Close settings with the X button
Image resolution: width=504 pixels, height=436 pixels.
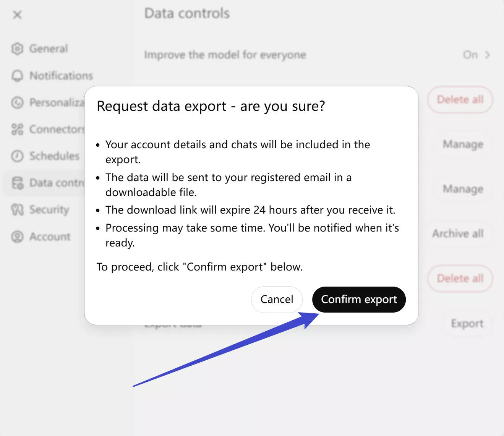point(17,15)
